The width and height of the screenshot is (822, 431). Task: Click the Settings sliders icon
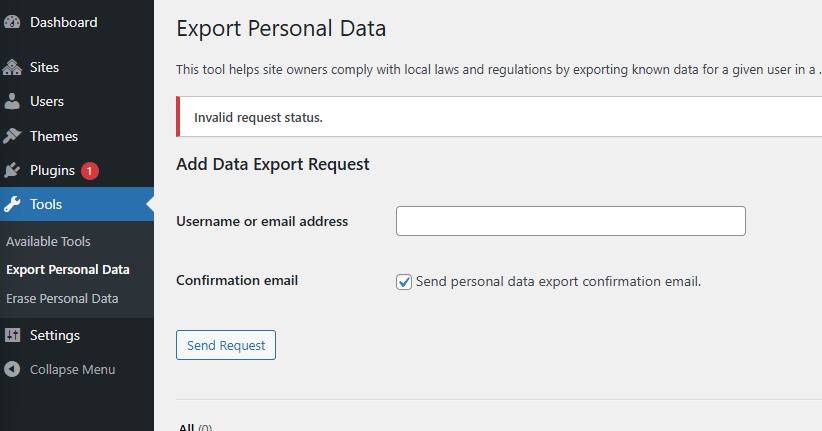(12, 335)
